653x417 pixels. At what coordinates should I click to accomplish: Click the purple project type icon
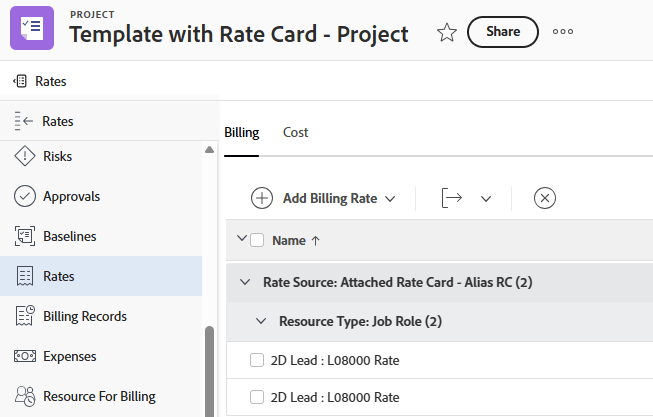32,28
